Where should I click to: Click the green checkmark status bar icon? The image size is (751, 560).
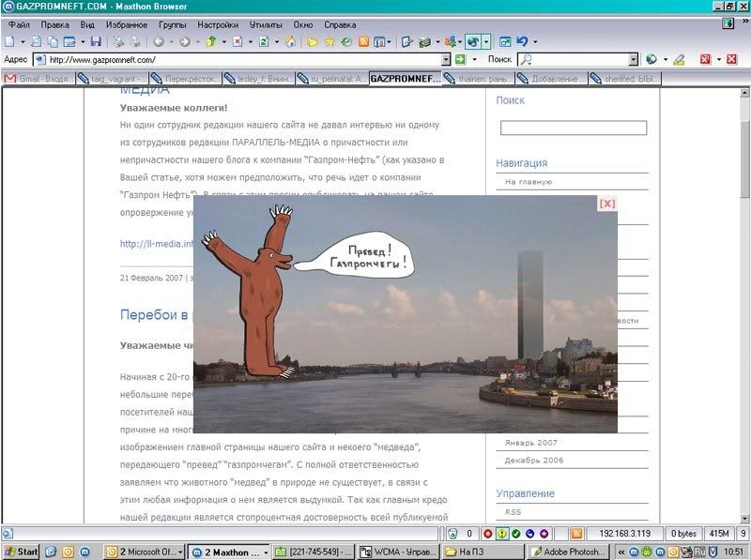click(515, 533)
